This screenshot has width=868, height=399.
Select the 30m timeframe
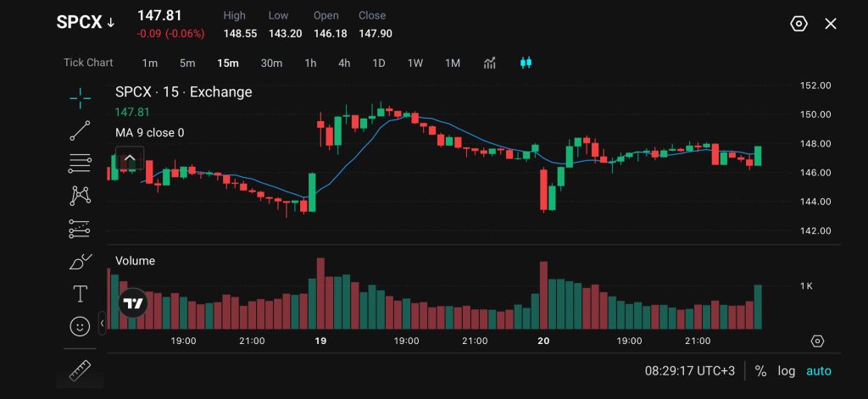271,63
